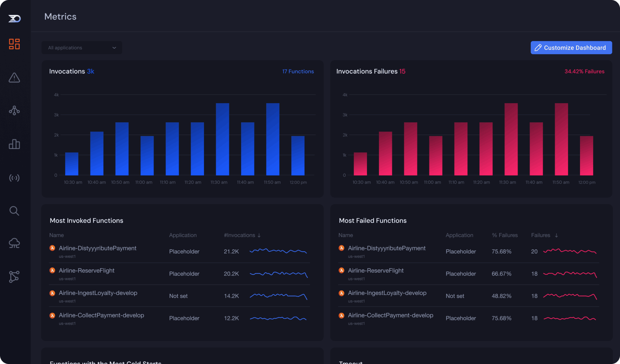Image resolution: width=620 pixels, height=364 pixels.
Task: Open the search magnifier icon in the sidebar
Action: pyautogui.click(x=14, y=211)
